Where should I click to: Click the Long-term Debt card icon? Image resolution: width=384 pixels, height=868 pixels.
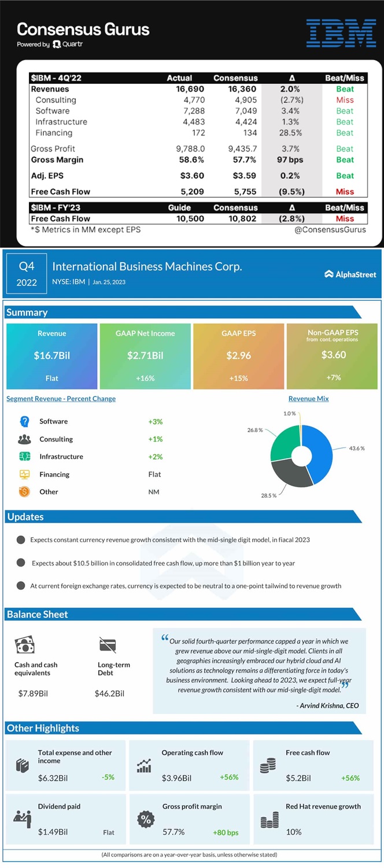tap(108, 645)
